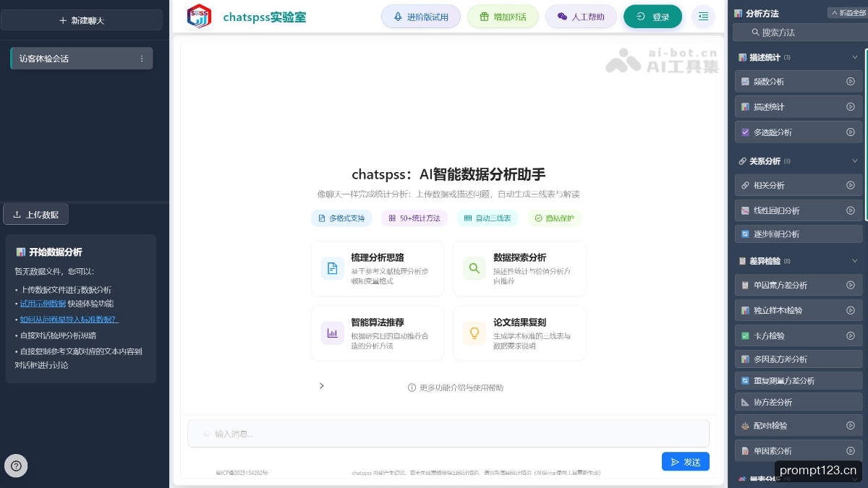Image resolution: width=868 pixels, height=488 pixels.
Task: Open the 论文结果复刻 card
Action: [x=519, y=333]
